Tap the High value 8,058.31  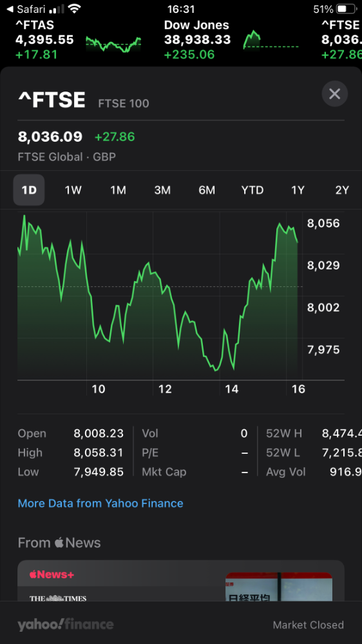(99, 453)
